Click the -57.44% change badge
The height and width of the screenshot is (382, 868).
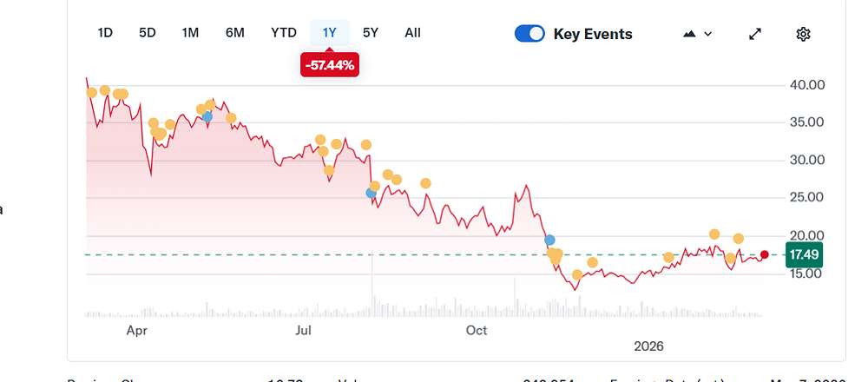330,65
